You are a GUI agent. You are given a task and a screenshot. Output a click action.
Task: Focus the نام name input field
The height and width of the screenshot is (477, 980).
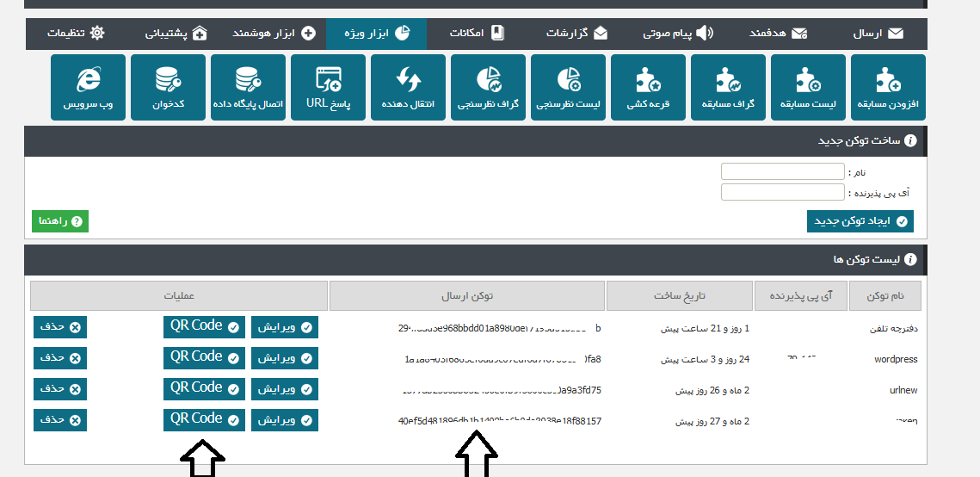pyautogui.click(x=782, y=172)
